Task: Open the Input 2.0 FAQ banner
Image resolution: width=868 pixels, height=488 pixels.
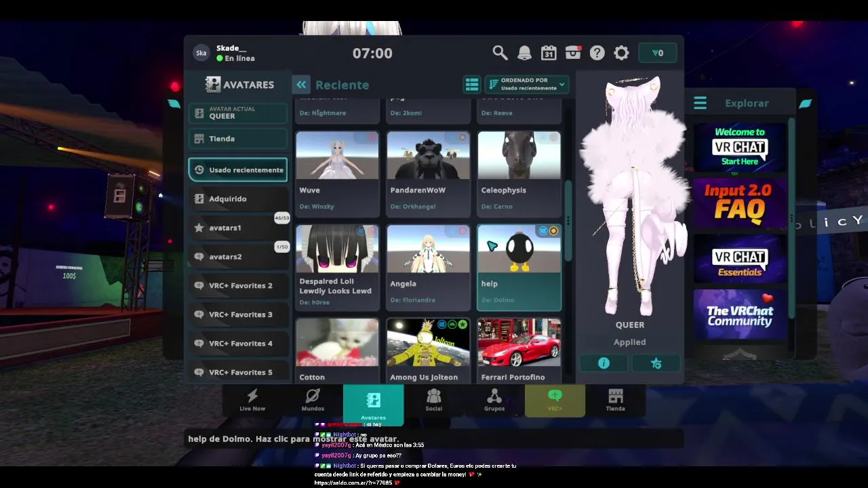Action: 739,202
